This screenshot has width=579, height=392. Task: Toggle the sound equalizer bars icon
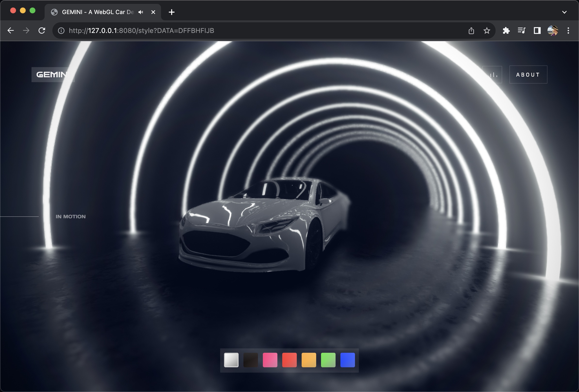pos(493,75)
